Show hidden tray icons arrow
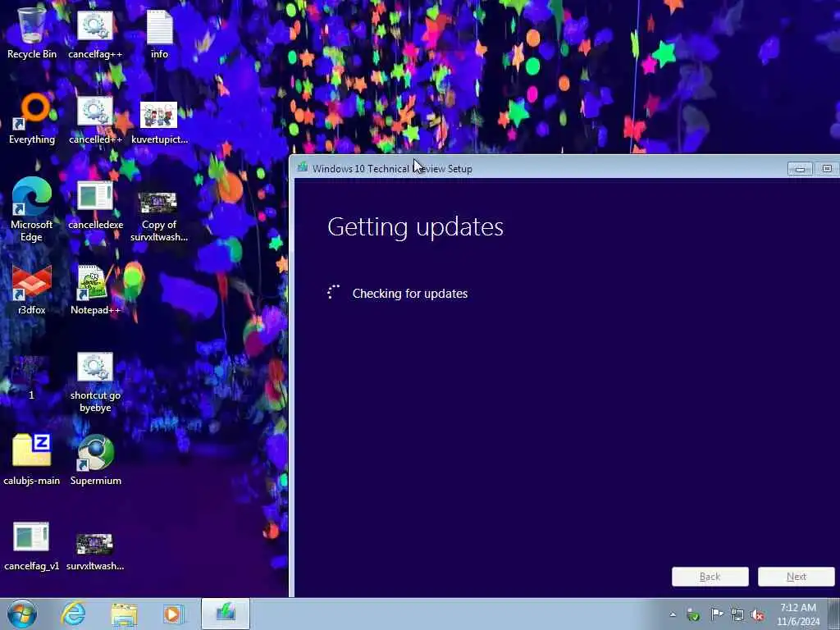The height and width of the screenshot is (630, 840). (x=673, y=614)
